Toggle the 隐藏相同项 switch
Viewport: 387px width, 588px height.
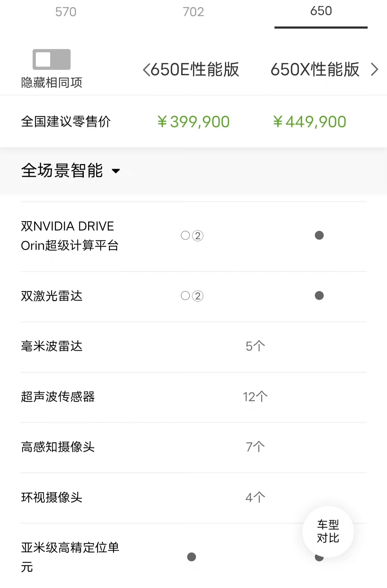[52, 59]
